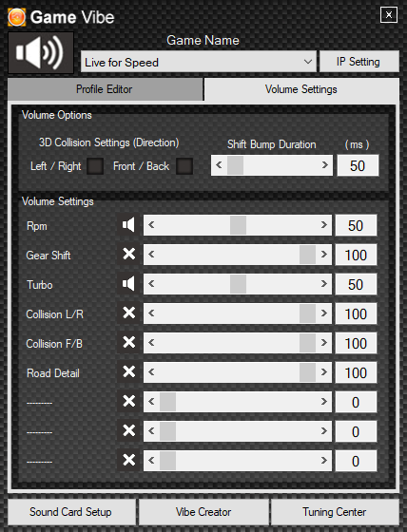Unmute the Road Detail X icon

[x=128, y=372]
